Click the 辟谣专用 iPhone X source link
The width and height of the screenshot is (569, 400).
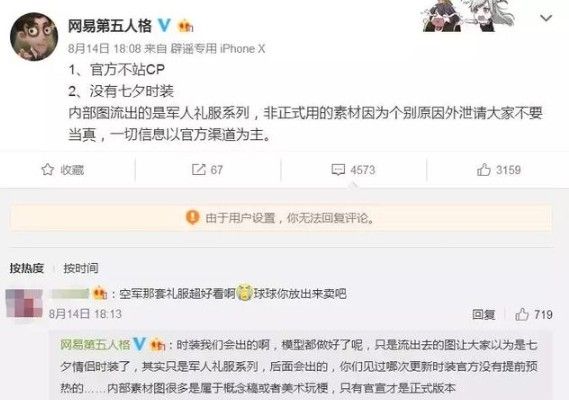tap(218, 49)
